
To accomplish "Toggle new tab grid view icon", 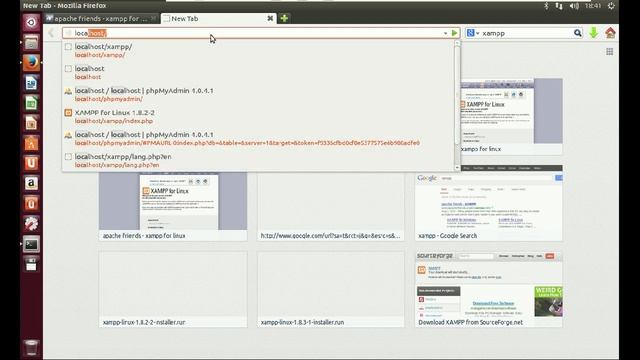I will coord(609,51).
